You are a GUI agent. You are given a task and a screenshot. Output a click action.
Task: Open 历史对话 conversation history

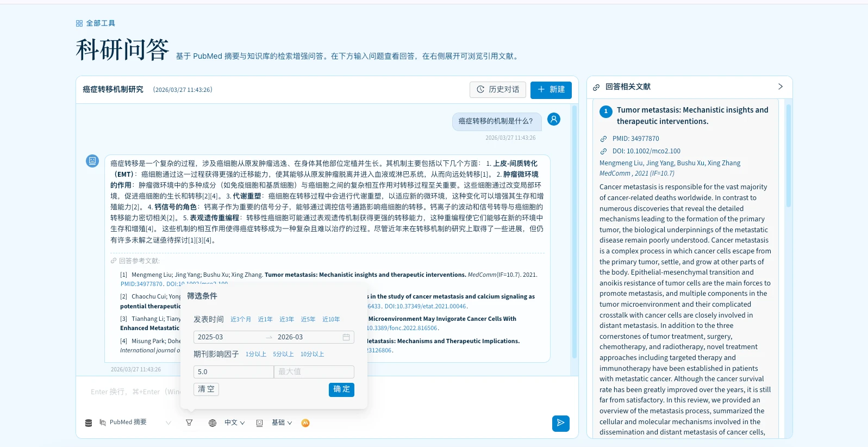click(x=498, y=90)
